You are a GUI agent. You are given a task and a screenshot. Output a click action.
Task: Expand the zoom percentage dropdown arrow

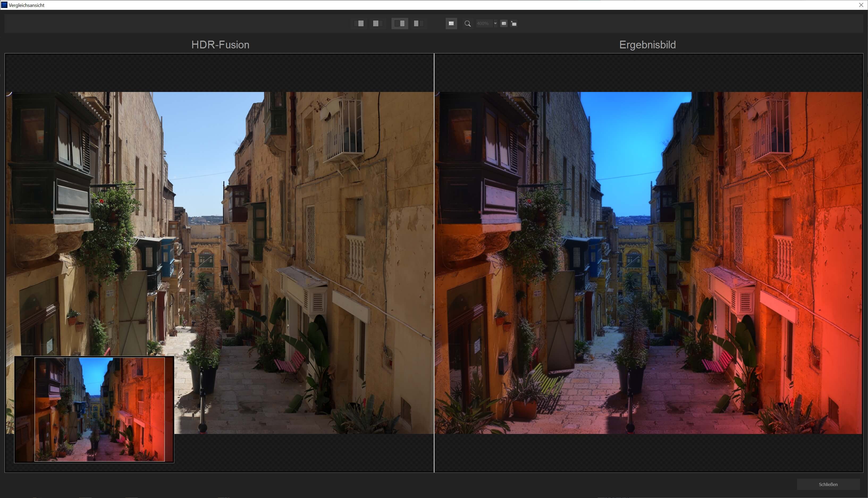[x=495, y=24]
